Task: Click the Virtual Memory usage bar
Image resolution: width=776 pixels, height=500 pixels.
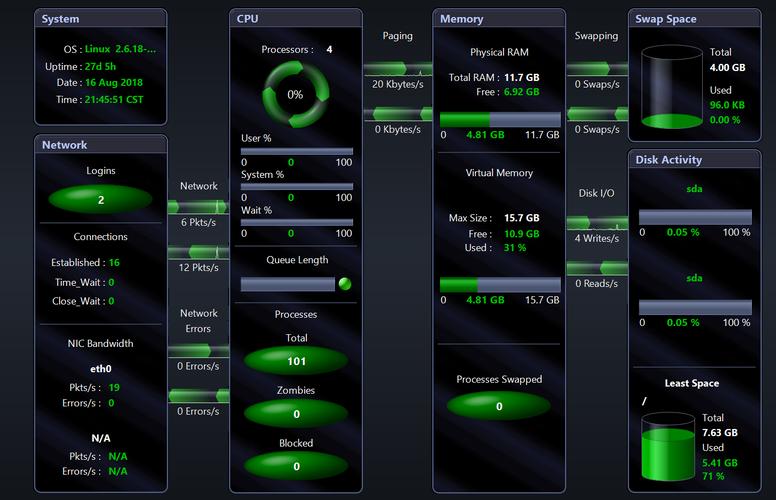Action: coord(500,285)
